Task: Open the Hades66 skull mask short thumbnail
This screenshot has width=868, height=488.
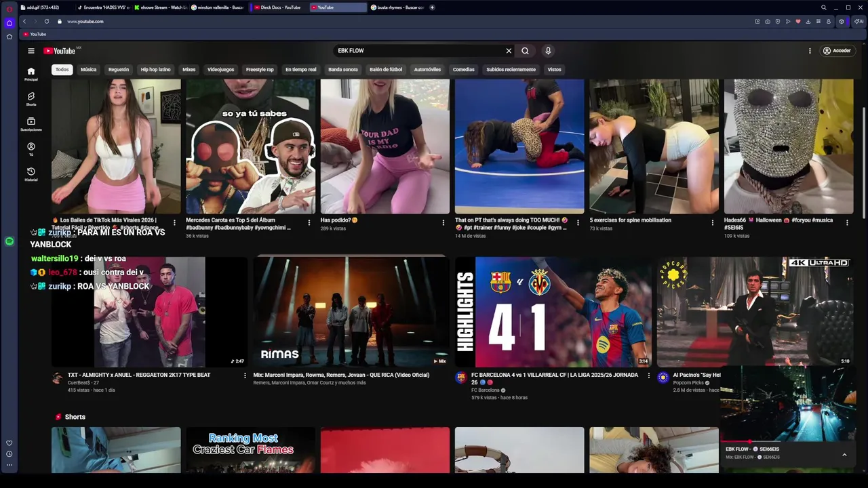Action: click(789, 146)
